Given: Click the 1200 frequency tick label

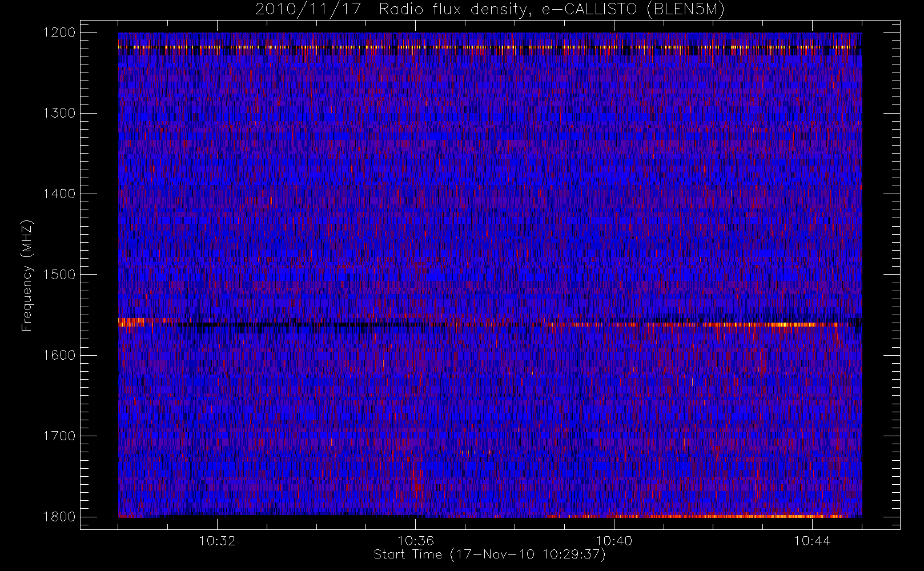Looking at the screenshot, I should click(x=59, y=33).
